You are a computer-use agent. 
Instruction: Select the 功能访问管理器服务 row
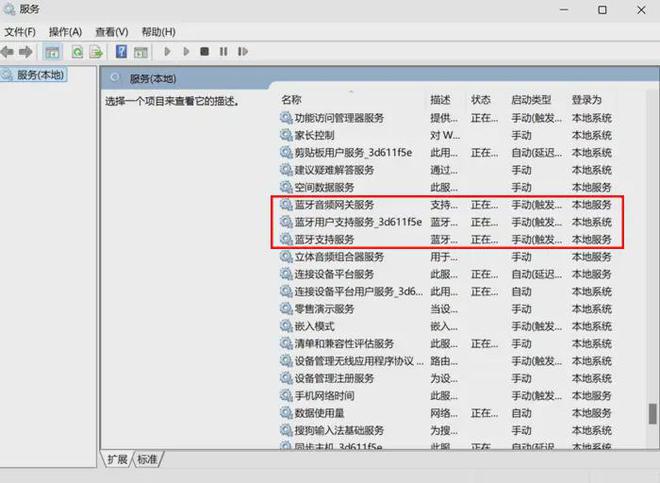pyautogui.click(x=446, y=118)
